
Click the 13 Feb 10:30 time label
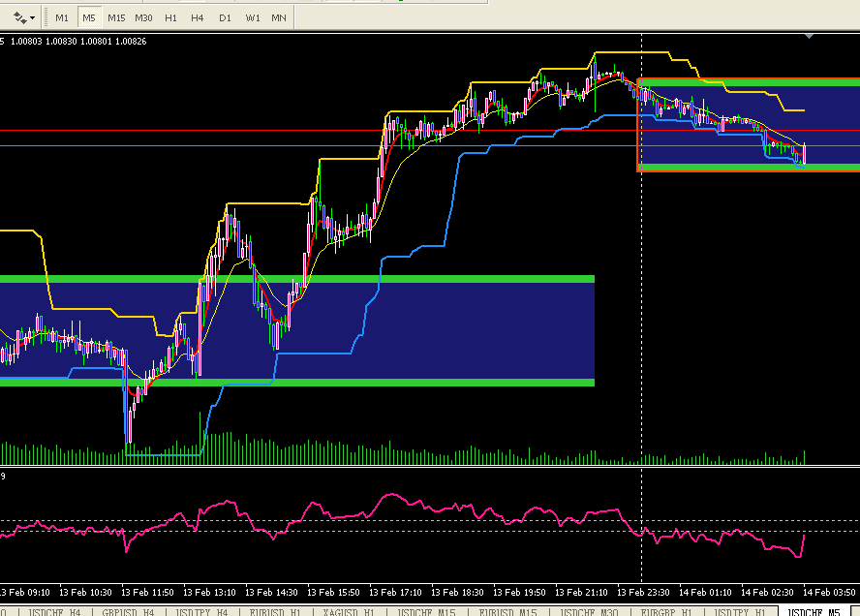[85, 593]
